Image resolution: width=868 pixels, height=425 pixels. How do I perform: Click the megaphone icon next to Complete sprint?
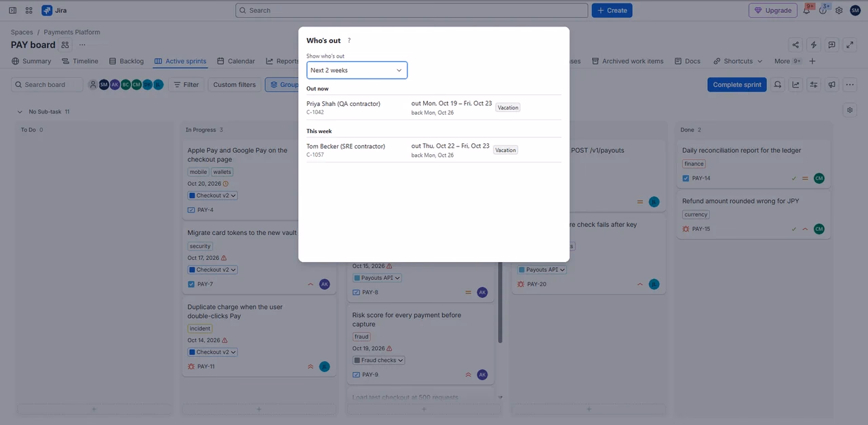[x=831, y=85]
